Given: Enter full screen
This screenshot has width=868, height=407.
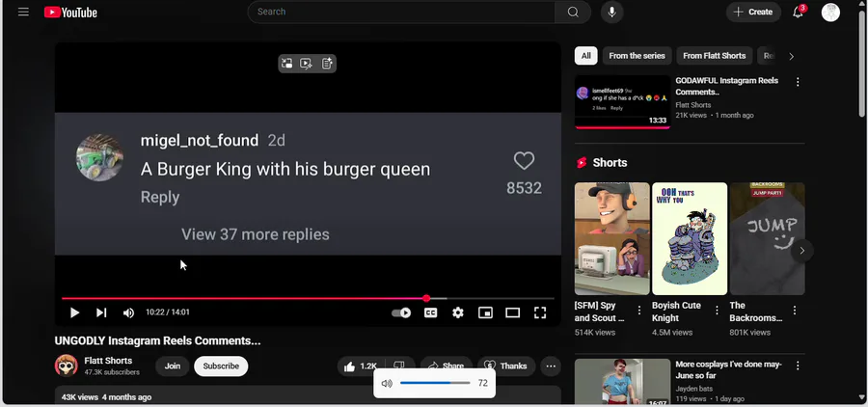Looking at the screenshot, I should (x=540, y=312).
